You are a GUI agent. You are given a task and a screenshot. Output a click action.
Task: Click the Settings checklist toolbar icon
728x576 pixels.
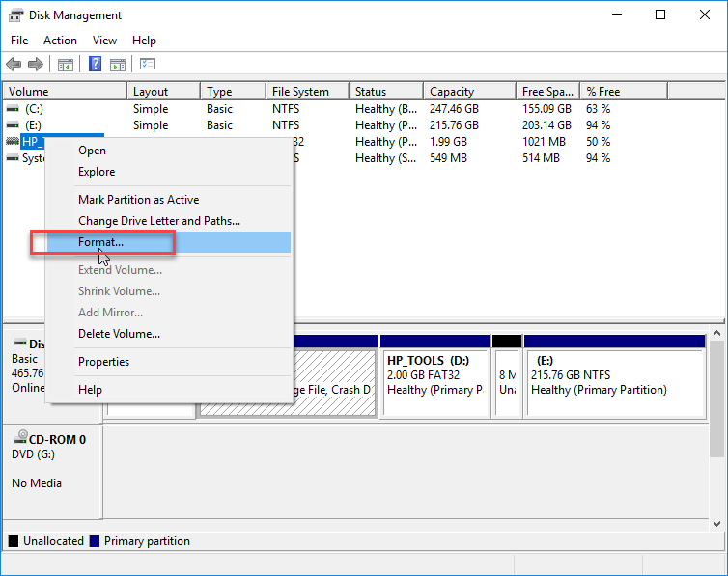(148, 65)
